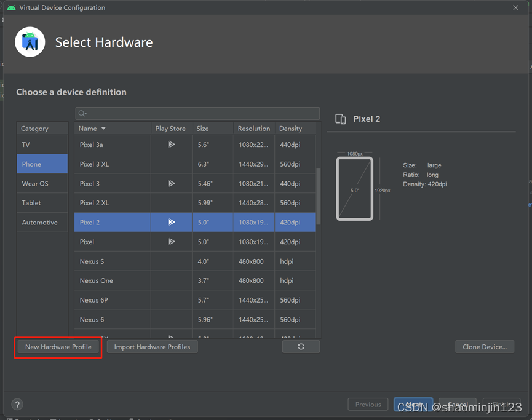The width and height of the screenshot is (532, 420).
Task: Click the Play Store icon in Pixel 3a row
Action: (172, 145)
